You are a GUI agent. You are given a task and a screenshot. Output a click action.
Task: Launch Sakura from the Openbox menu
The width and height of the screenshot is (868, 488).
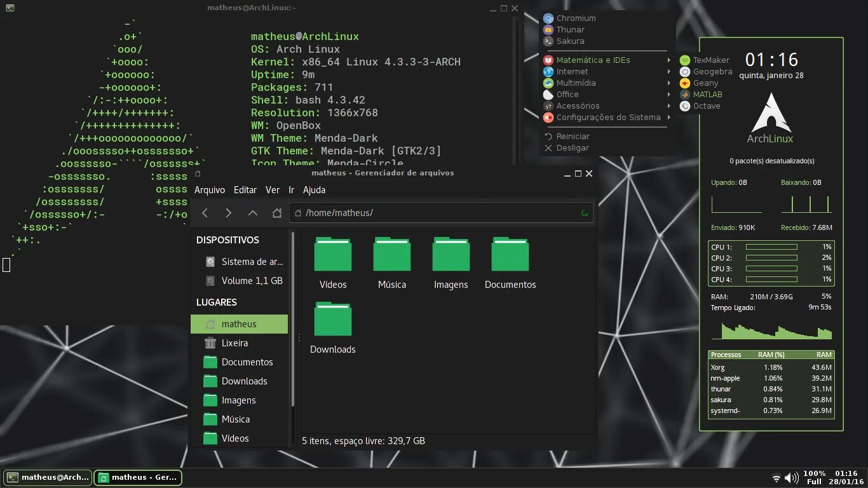click(x=564, y=41)
